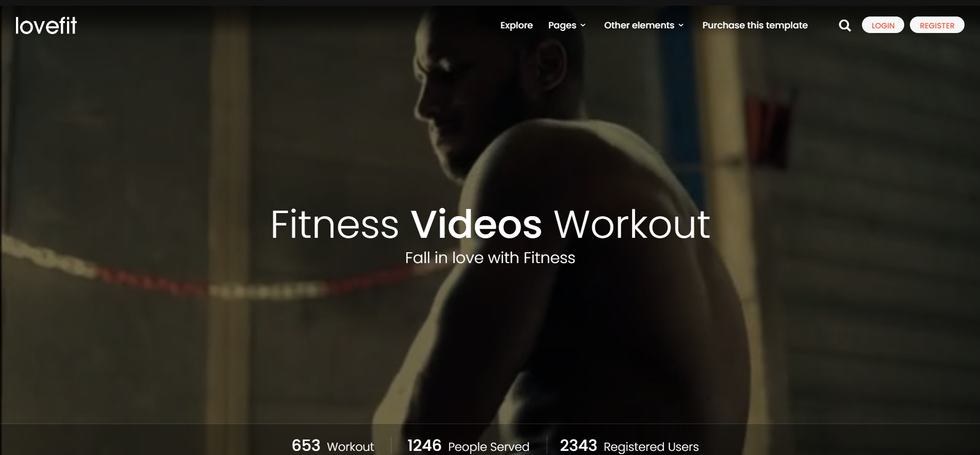
Task: Click the 653 Workout counter
Action: (x=333, y=446)
